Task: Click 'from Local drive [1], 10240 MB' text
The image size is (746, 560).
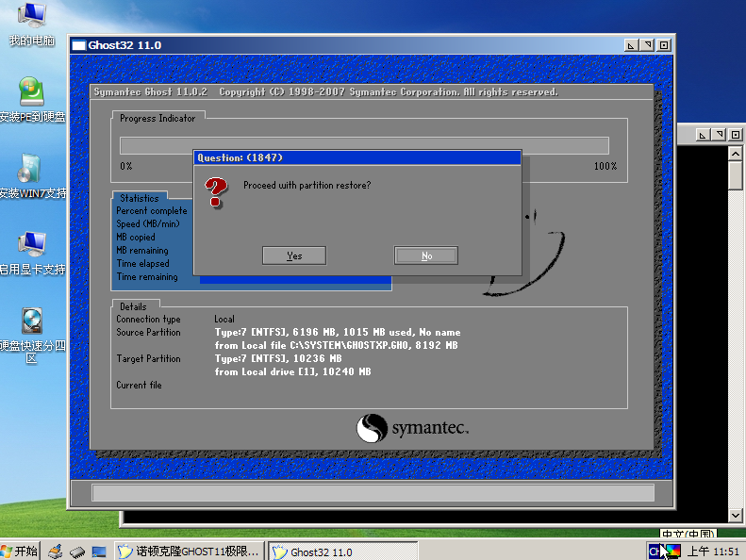Action: point(292,371)
